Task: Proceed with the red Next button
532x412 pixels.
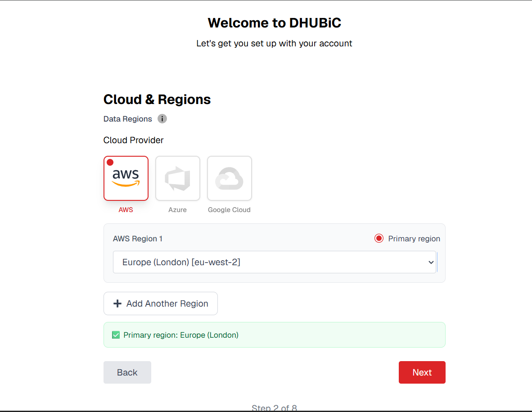Action: [422, 372]
